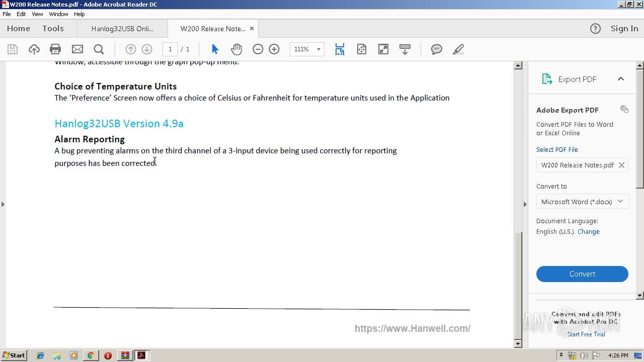Print the document using the printer icon
The height and width of the screenshot is (362, 644).
[x=55, y=49]
